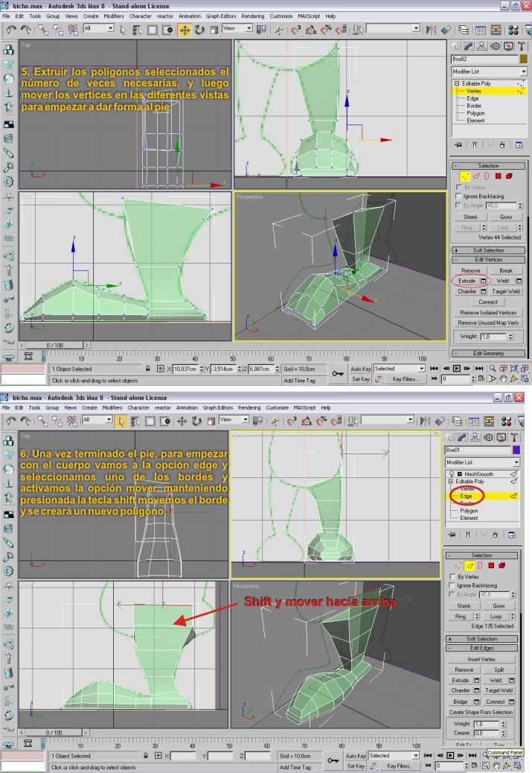Click Play Animation in upper window
532x773 pixels.
click(x=457, y=369)
